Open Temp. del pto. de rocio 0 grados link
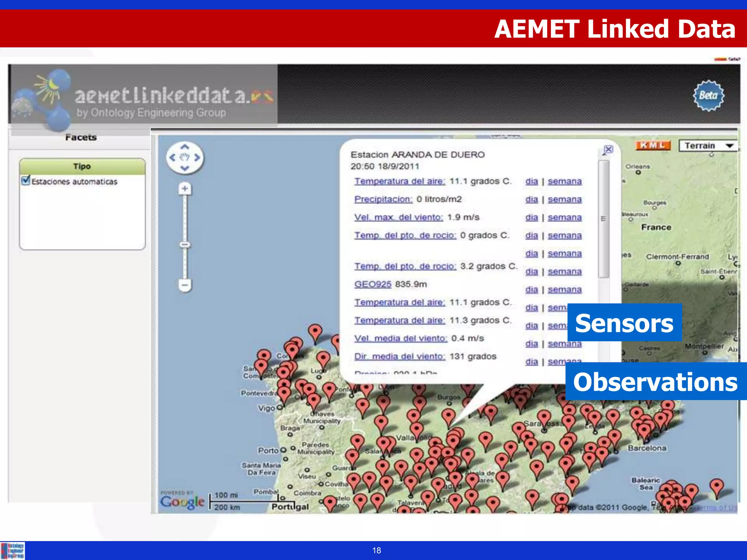747x560 pixels. point(405,235)
